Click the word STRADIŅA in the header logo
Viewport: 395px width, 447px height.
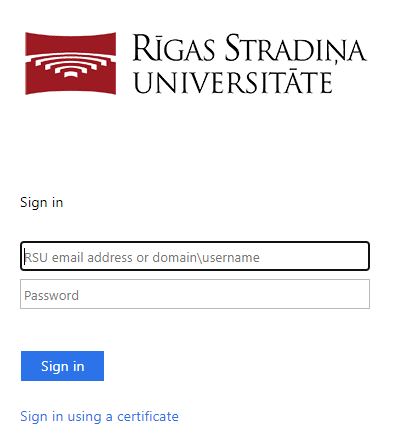[x=295, y=48]
